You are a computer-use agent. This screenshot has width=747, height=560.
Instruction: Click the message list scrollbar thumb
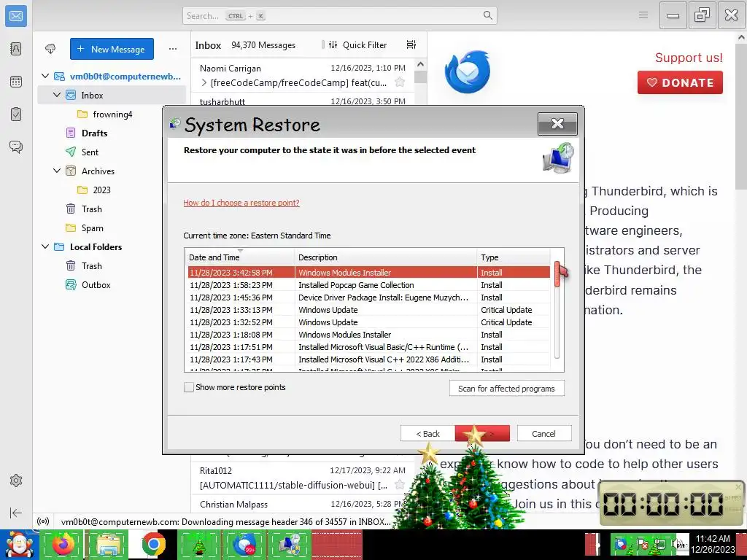pyautogui.click(x=420, y=77)
